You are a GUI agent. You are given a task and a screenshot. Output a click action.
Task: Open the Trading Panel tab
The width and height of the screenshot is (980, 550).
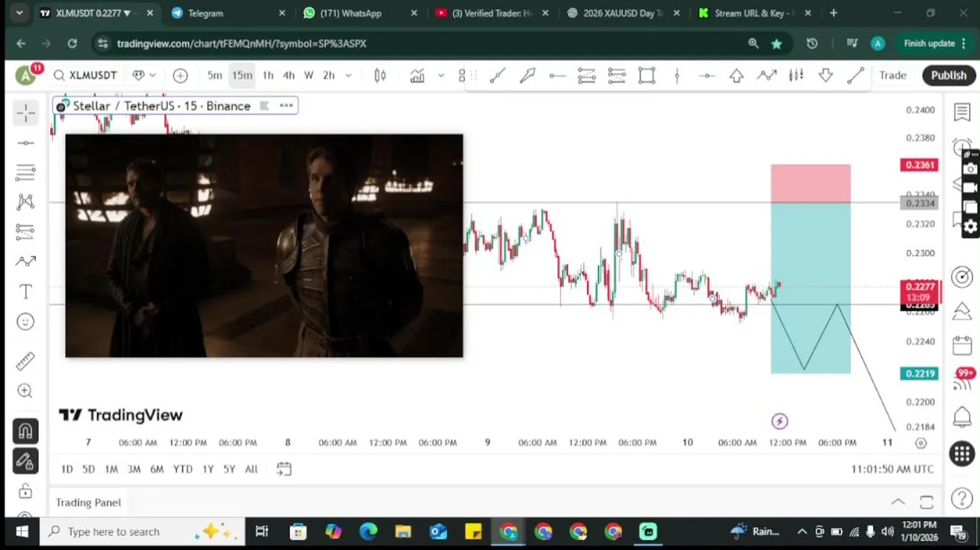tap(89, 502)
